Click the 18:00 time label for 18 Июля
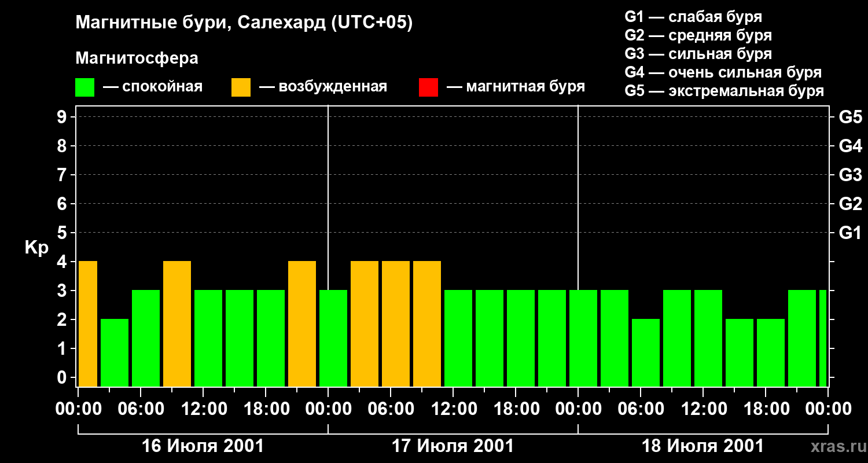 pyautogui.click(x=766, y=409)
